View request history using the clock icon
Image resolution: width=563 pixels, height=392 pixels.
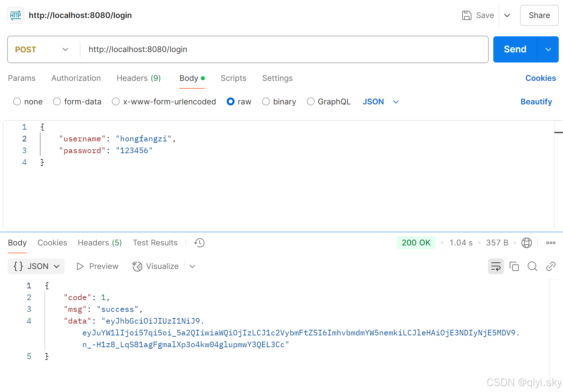[199, 243]
